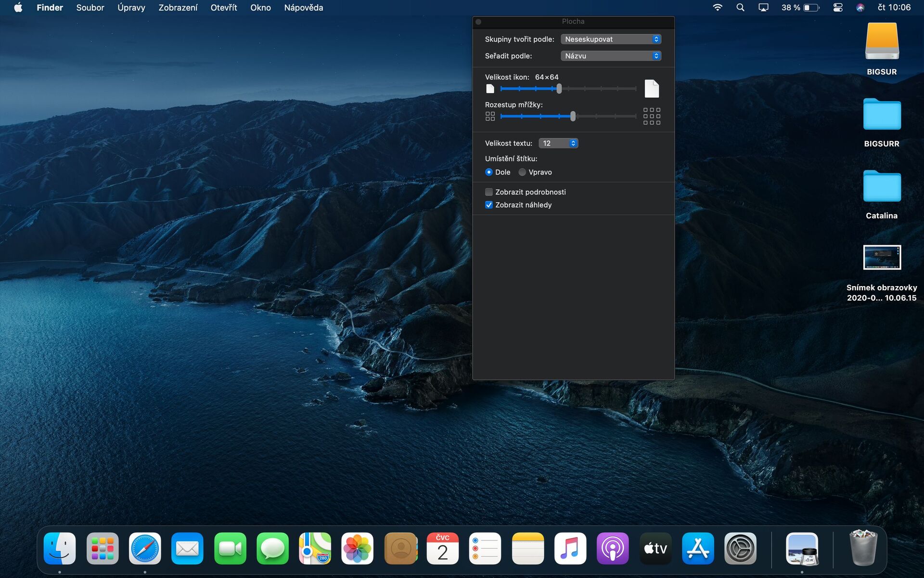Open the Skupiny tvořit podle dropdown
Screen dimensions: 924x578
611,39
